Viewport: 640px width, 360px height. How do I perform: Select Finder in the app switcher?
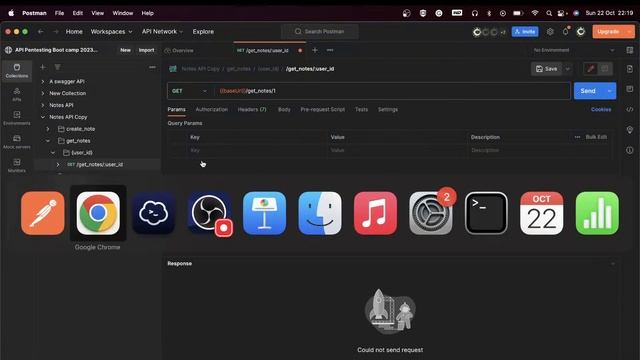[x=320, y=213]
